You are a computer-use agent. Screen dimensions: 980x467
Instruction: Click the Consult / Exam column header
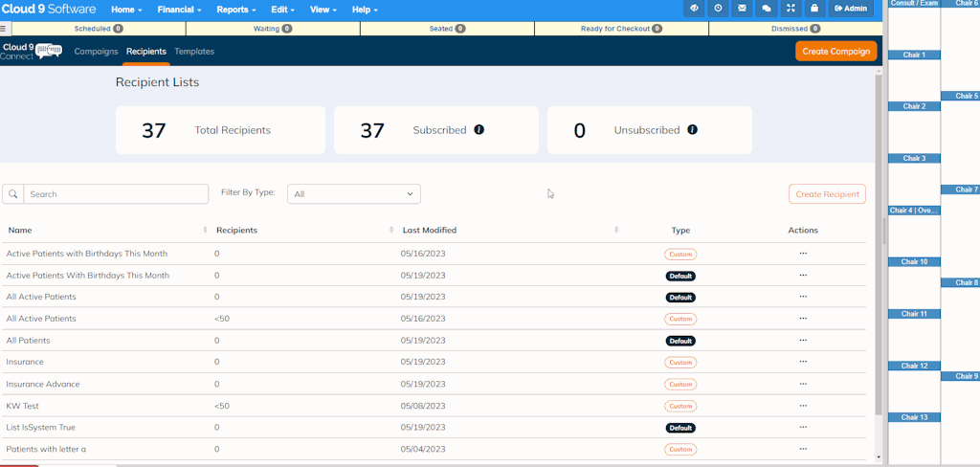click(x=914, y=3)
